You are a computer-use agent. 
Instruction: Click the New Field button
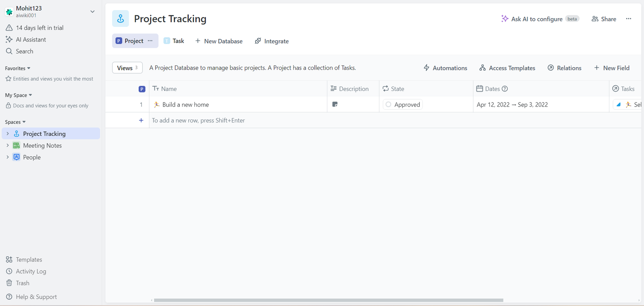point(612,68)
